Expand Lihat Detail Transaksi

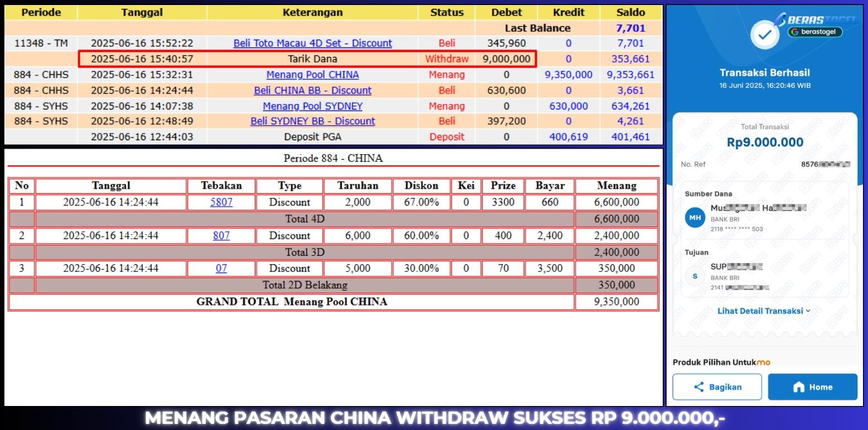[764, 311]
